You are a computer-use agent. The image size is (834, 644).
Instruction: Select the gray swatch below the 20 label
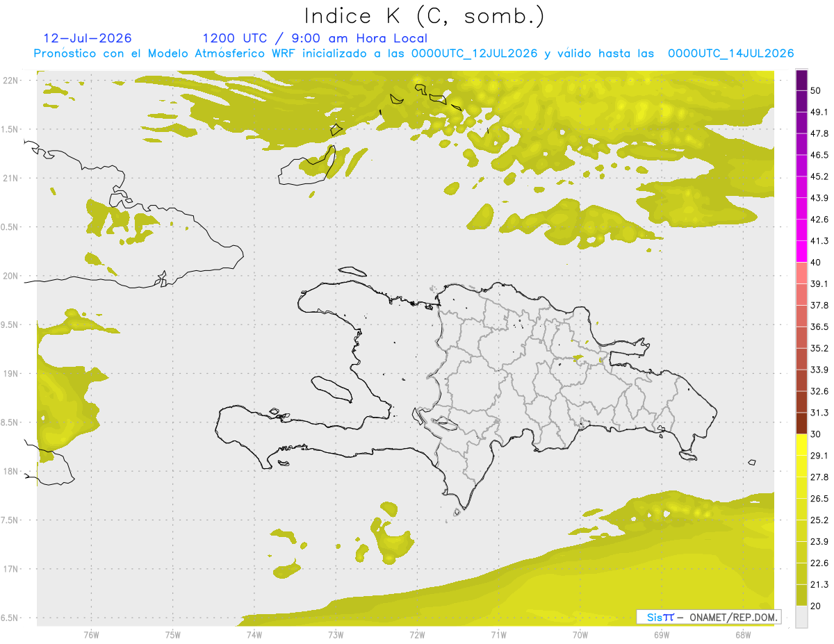point(801,616)
